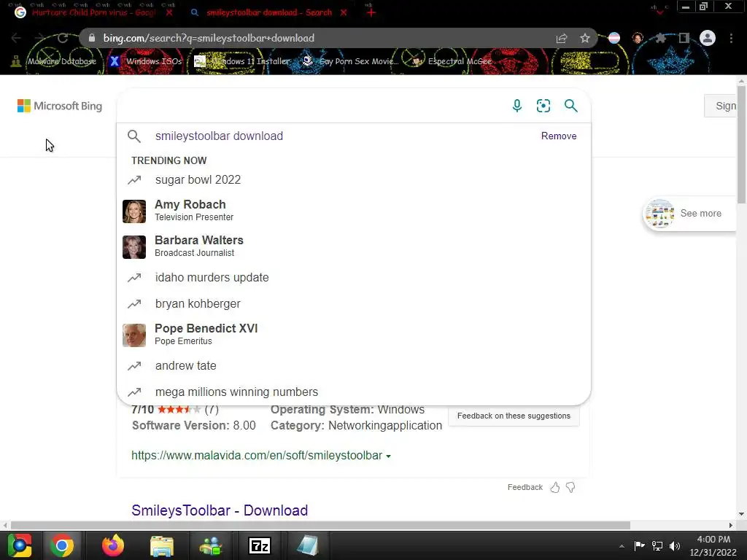This screenshot has height=560, width=747.
Task: Go back using the browser back arrow
Action: click(16, 38)
